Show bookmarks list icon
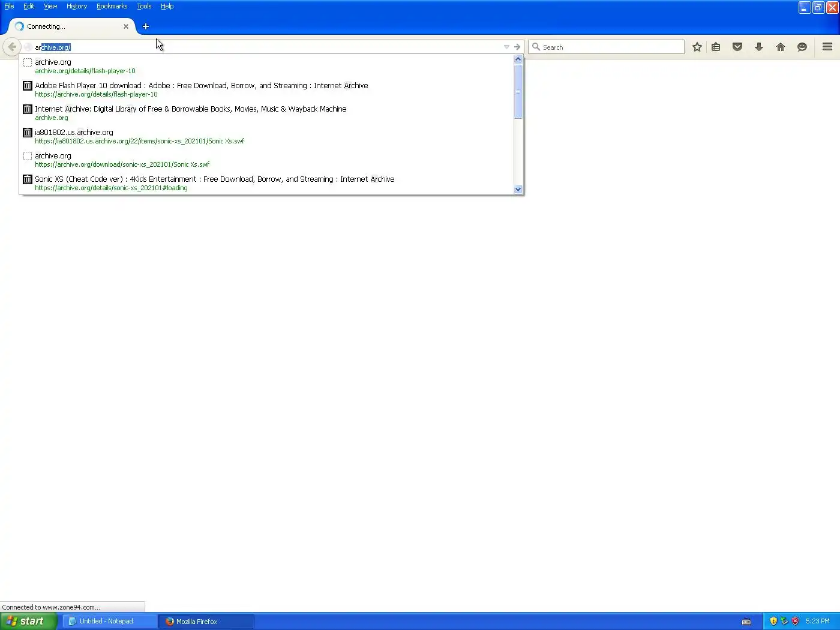 click(x=716, y=47)
